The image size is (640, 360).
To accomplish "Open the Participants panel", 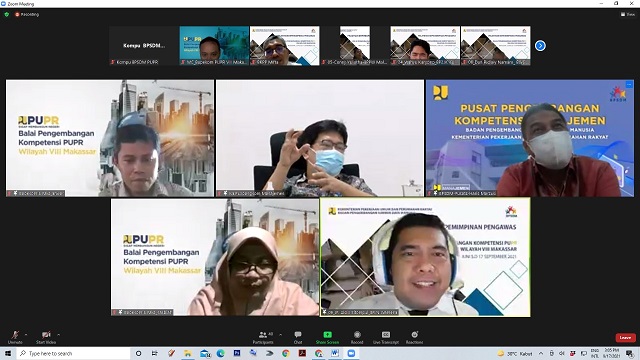I will tap(263, 337).
